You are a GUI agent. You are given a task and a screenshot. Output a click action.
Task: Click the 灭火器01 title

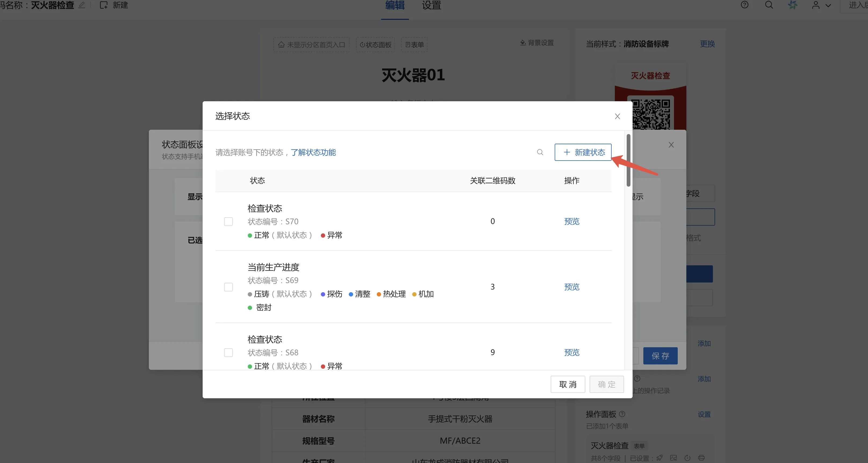click(413, 75)
